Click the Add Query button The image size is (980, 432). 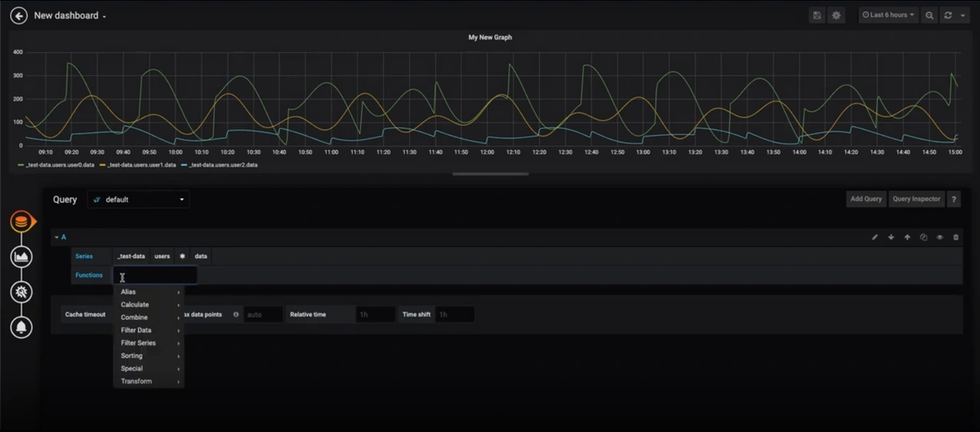coord(866,199)
